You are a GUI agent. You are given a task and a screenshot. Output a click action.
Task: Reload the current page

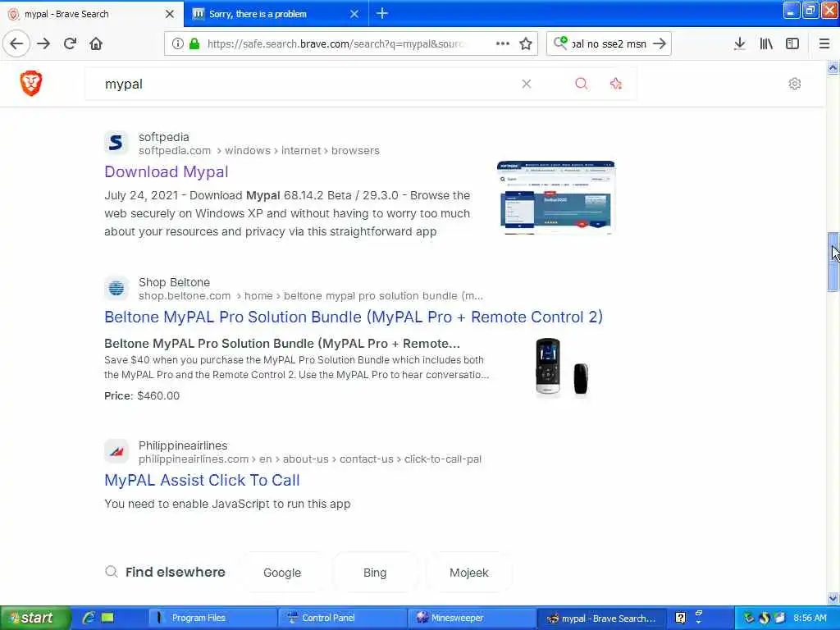click(70, 44)
